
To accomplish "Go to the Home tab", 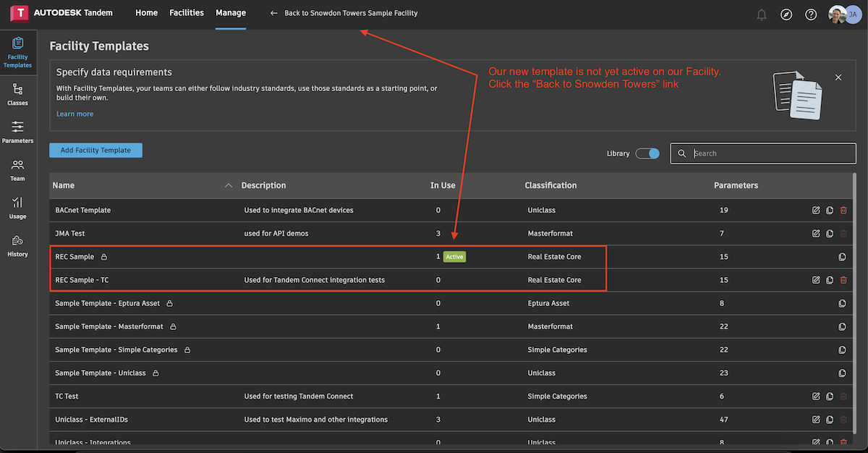I will (147, 13).
